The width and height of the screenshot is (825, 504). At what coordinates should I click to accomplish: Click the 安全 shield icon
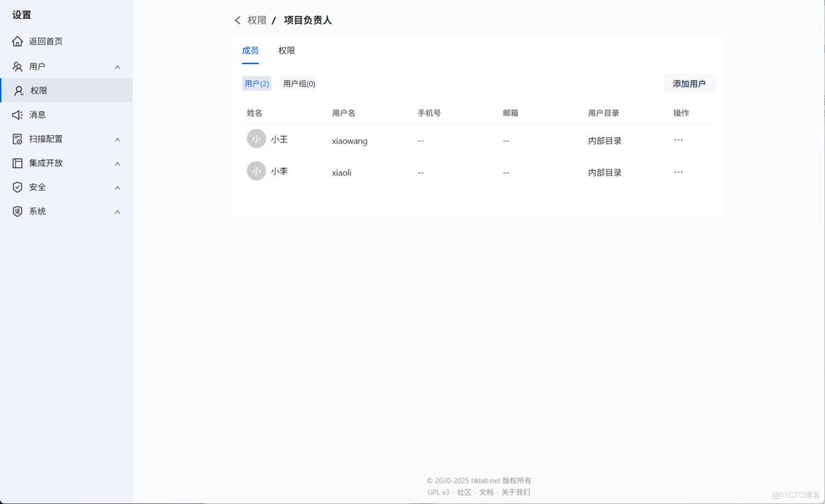pyautogui.click(x=17, y=187)
